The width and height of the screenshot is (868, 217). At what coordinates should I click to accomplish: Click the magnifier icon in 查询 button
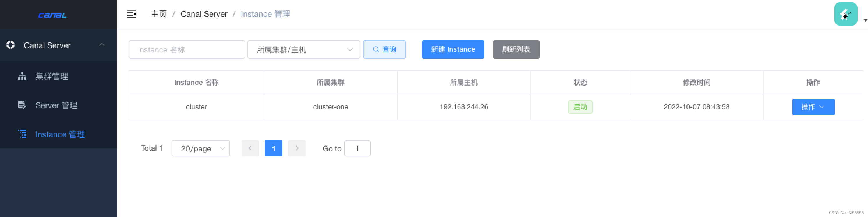[376, 49]
